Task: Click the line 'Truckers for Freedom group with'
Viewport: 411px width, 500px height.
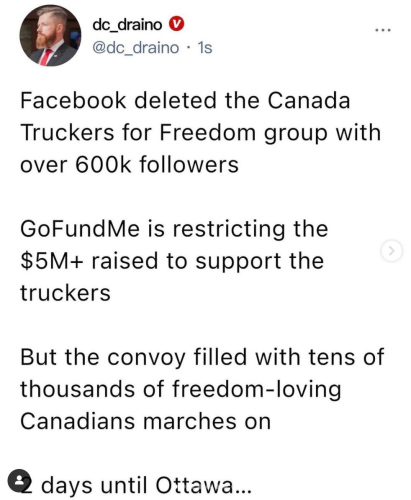Action: (x=200, y=133)
